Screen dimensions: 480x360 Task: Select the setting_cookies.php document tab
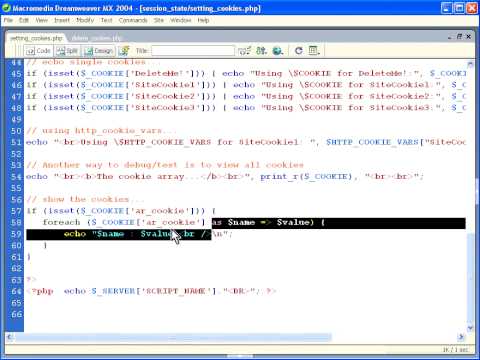(36, 38)
